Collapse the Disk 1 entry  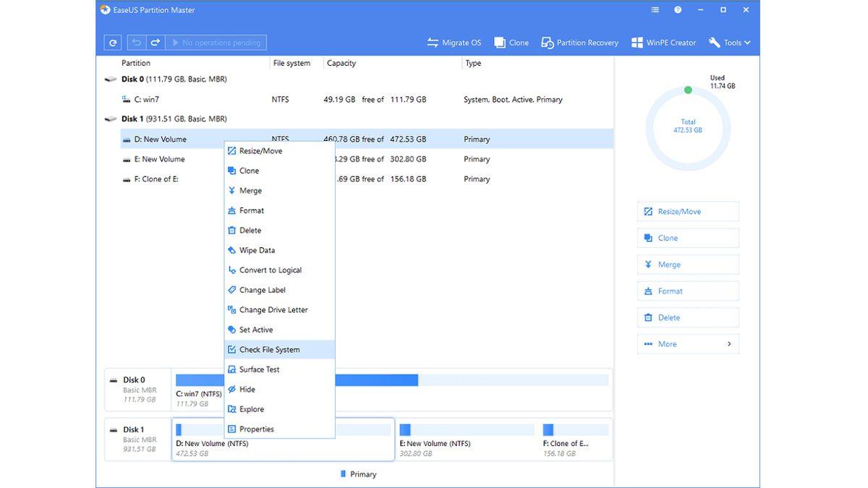110,118
